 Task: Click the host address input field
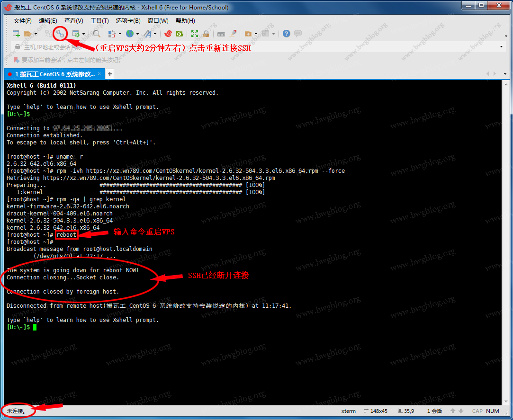click(259, 47)
